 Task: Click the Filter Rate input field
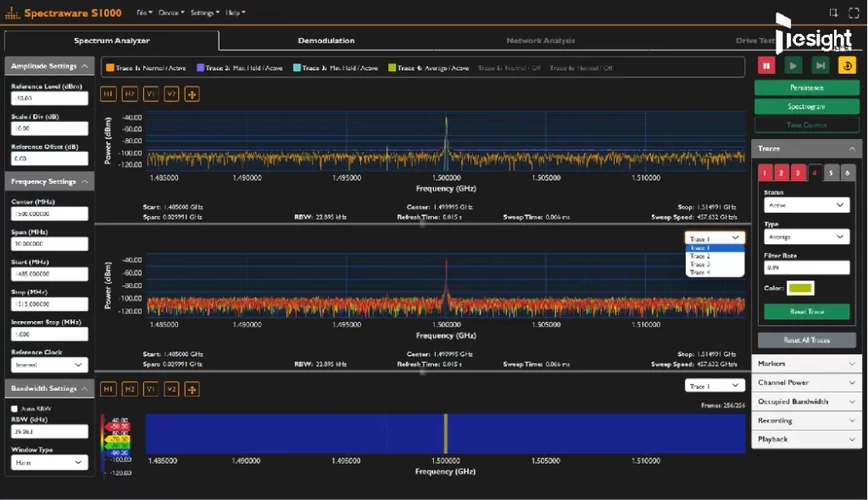point(807,268)
